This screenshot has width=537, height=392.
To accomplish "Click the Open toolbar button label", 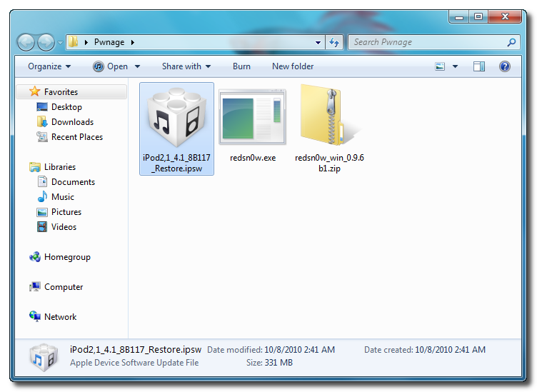I will (117, 66).
